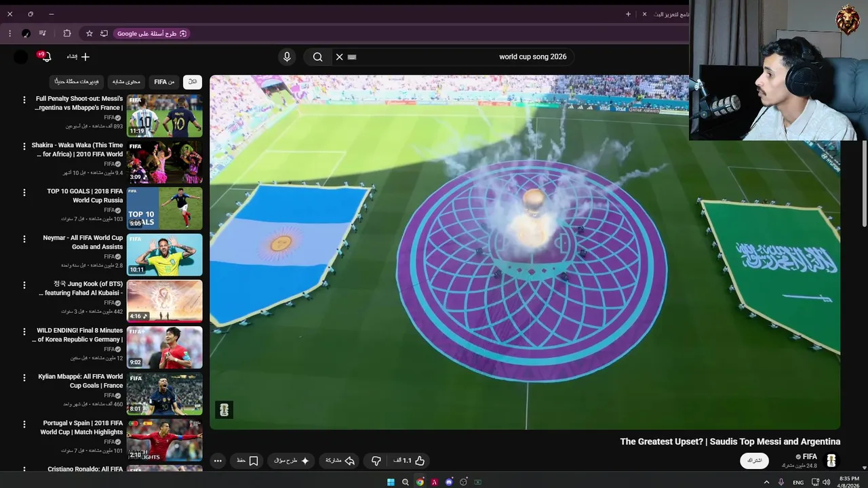Open the YouTube notifications bell
Viewport: 868px width, 488px height.
46,57
